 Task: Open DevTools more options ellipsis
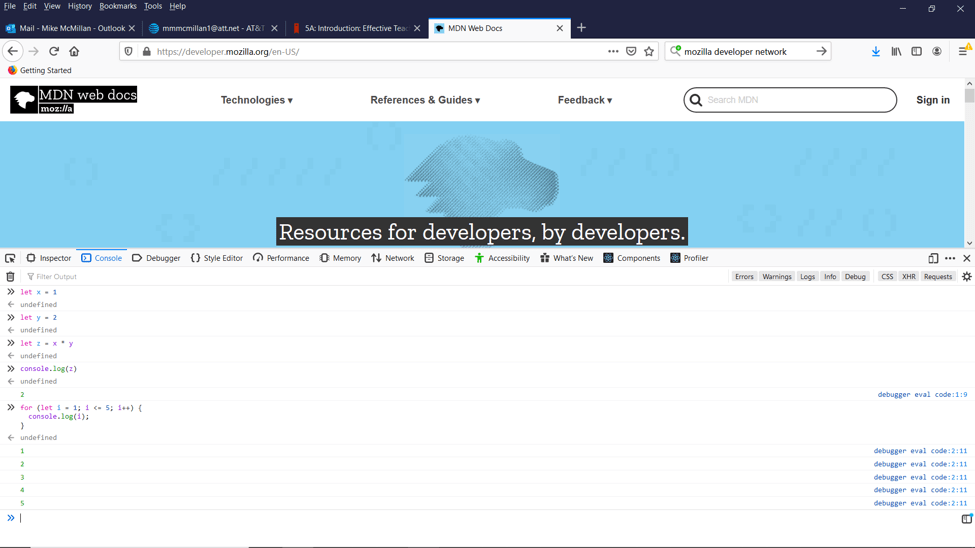950,258
